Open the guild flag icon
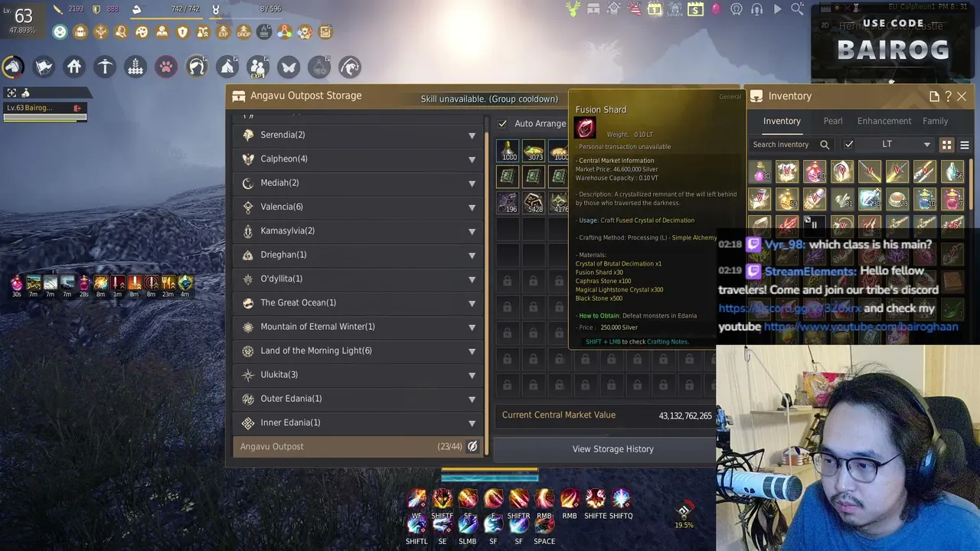The width and height of the screenshot is (980, 551). [x=44, y=67]
